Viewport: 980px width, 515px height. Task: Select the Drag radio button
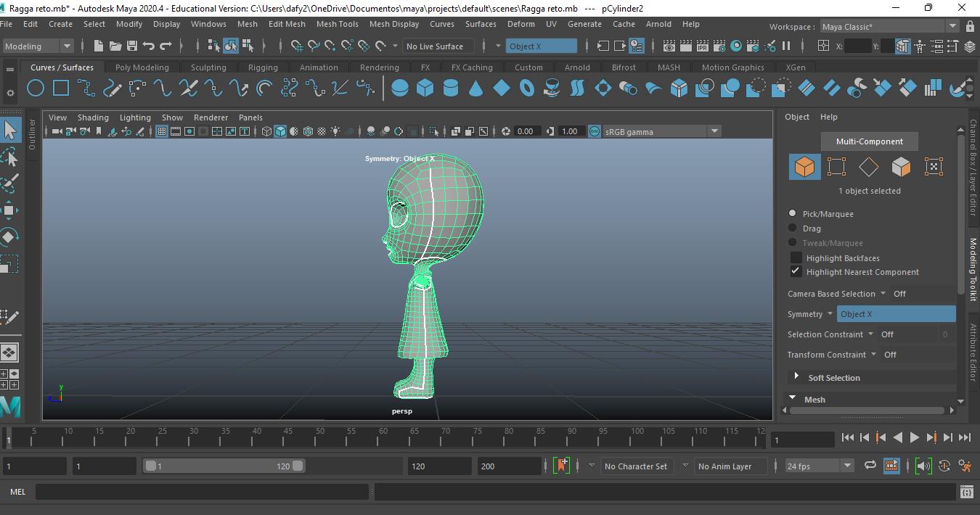pos(793,228)
